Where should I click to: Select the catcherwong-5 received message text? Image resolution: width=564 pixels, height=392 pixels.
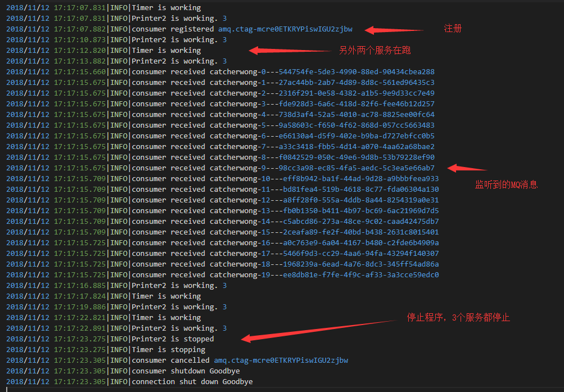click(283, 125)
